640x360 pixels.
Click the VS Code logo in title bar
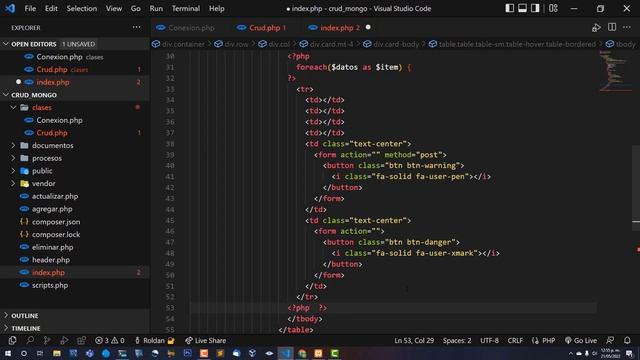pyautogui.click(x=10, y=8)
